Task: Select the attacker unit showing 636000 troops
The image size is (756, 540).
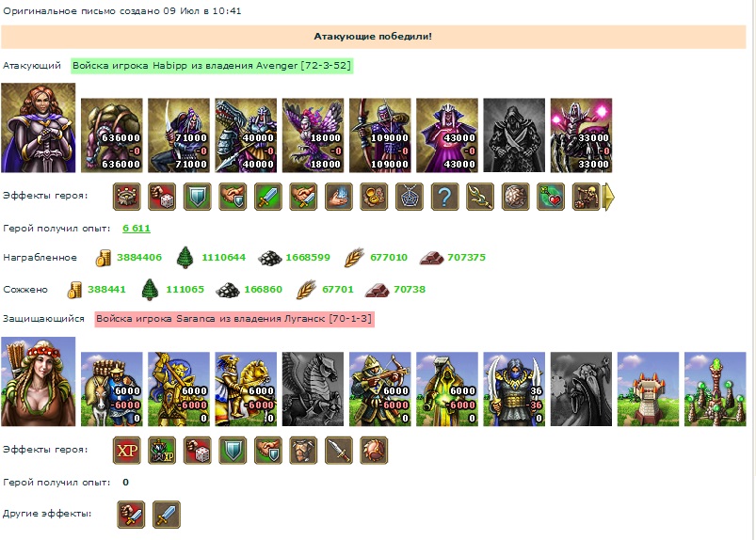Action: 112,135
